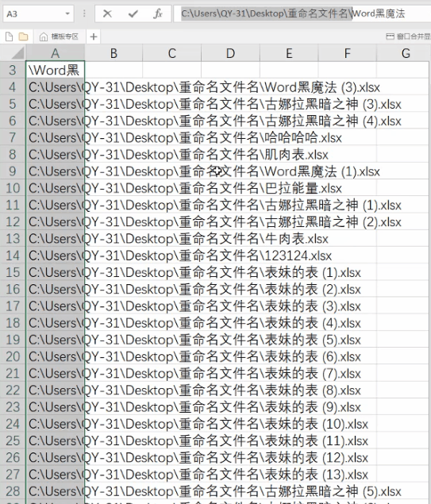Select cell with 123124.xlsx path
The height and width of the screenshot is (504, 431).
tap(56, 256)
